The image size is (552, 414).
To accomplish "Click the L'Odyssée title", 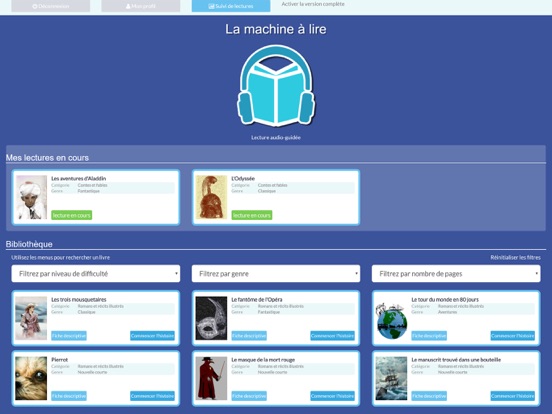I will click(243, 178).
